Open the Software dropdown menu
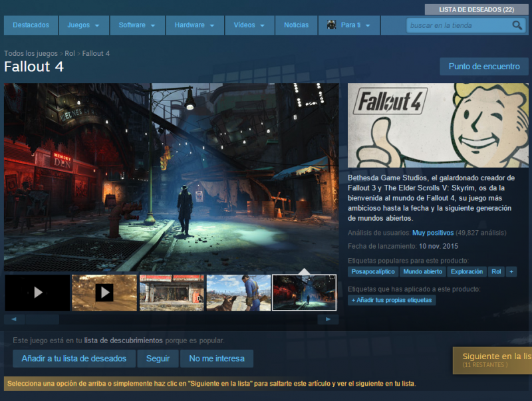This screenshot has width=532, height=401. [137, 25]
